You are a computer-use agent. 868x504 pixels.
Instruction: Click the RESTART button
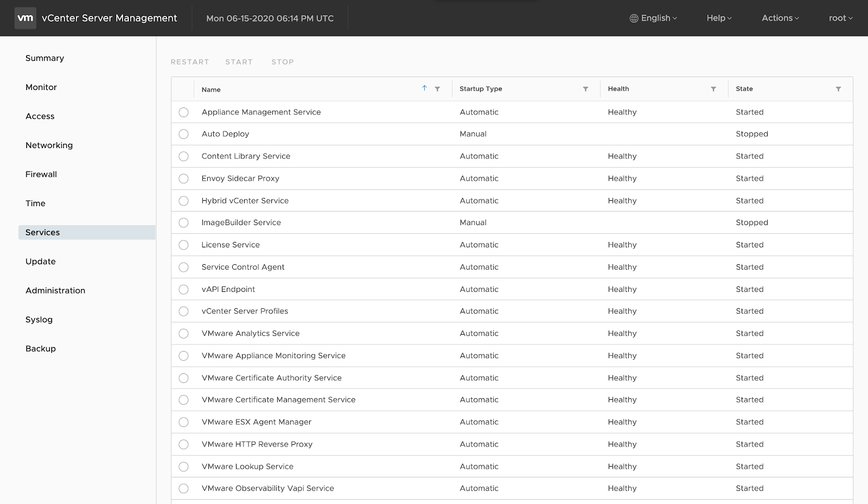click(x=190, y=62)
